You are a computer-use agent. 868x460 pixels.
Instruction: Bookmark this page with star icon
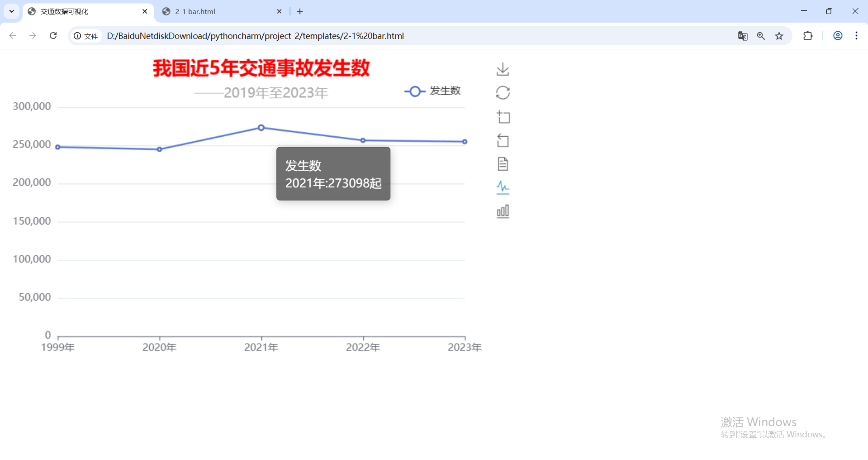pos(779,36)
